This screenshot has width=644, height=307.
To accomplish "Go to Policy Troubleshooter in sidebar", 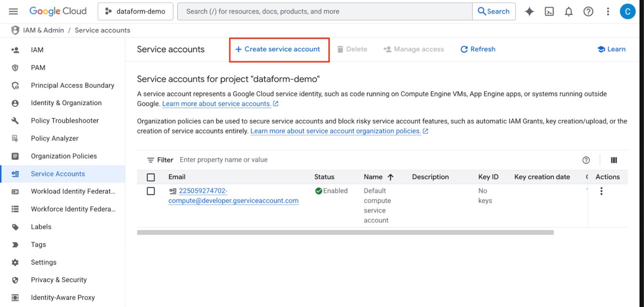I will coord(64,121).
